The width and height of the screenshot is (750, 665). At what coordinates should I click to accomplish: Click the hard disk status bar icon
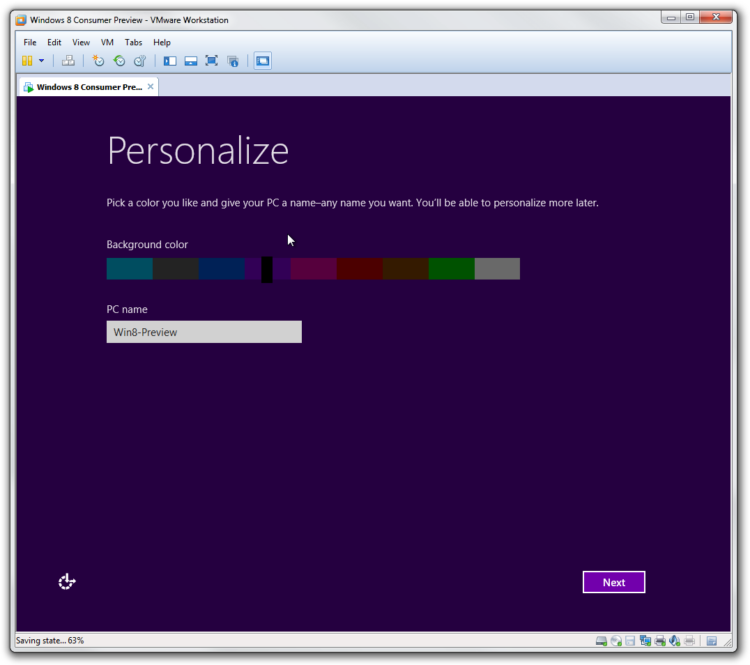[x=601, y=641]
